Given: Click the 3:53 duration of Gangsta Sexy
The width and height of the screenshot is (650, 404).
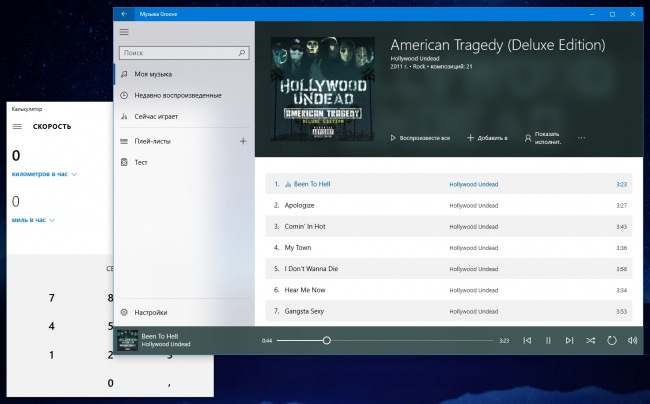Looking at the screenshot, I should click(621, 312).
